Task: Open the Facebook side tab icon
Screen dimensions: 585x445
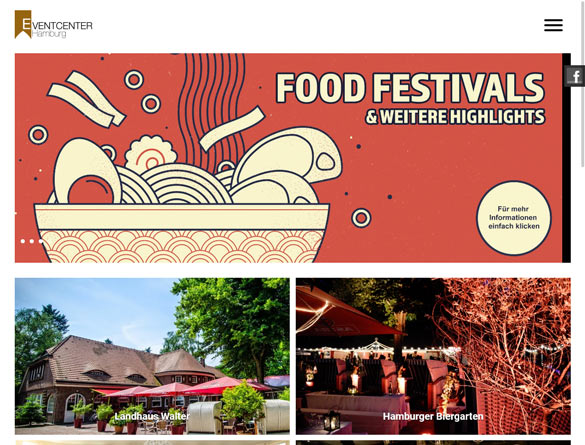Action: pyautogui.click(x=575, y=76)
